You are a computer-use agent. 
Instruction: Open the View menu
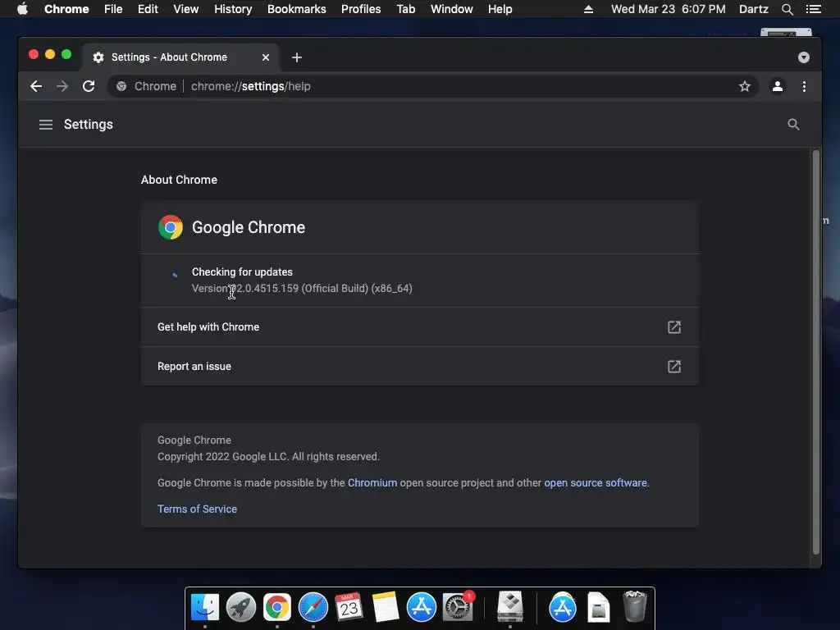[186, 9]
